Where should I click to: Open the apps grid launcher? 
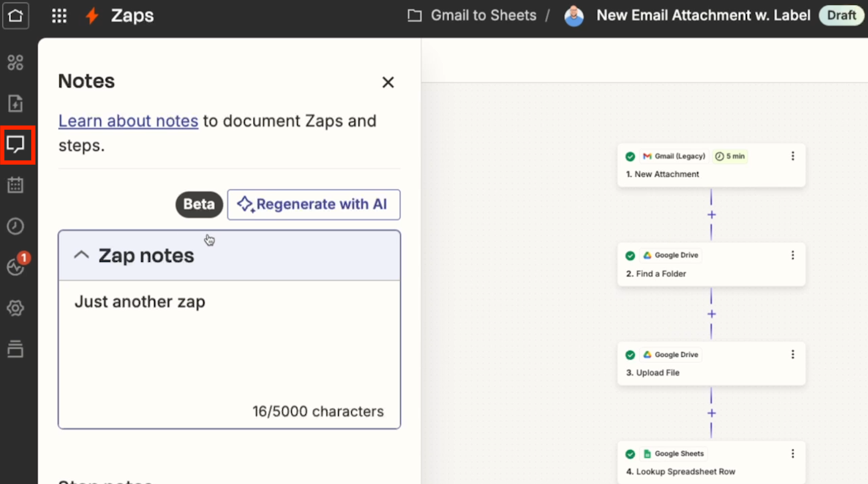[59, 15]
